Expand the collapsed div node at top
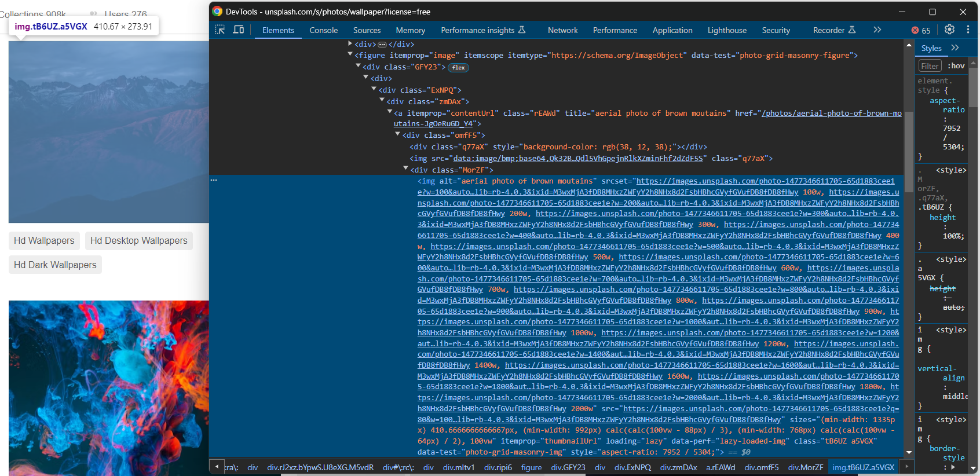 pos(350,44)
